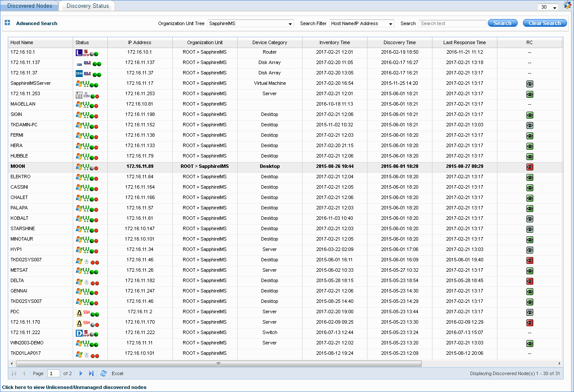Click the SNMP status icon for 172.16.10.1

click(86, 52)
